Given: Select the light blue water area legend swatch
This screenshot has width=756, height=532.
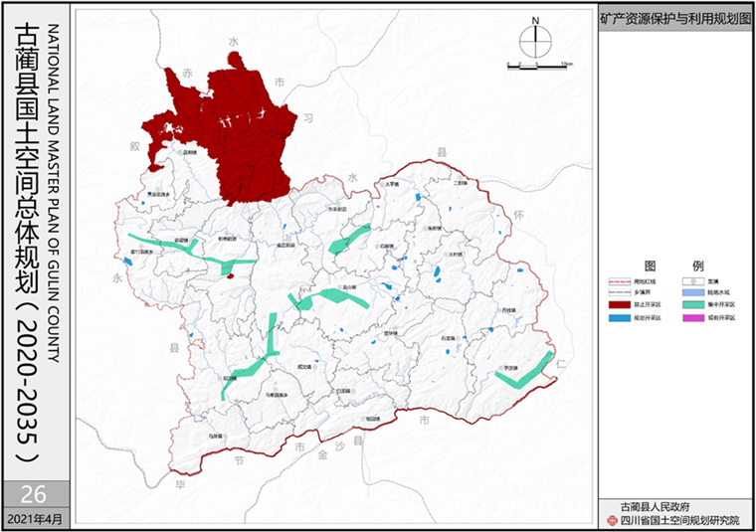Looking at the screenshot, I should [692, 294].
